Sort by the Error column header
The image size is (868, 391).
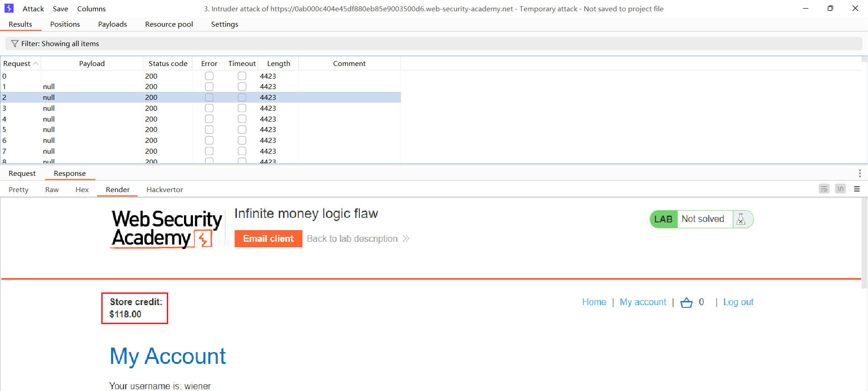coord(209,63)
